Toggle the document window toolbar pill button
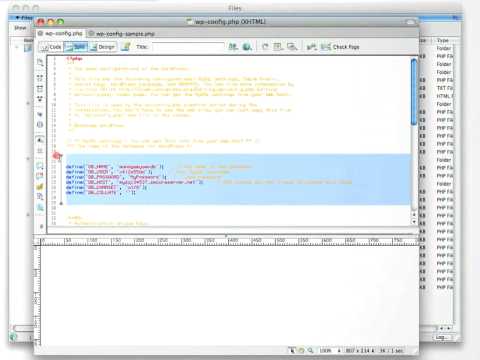Screen dimensions: 480x360 click(410, 22)
